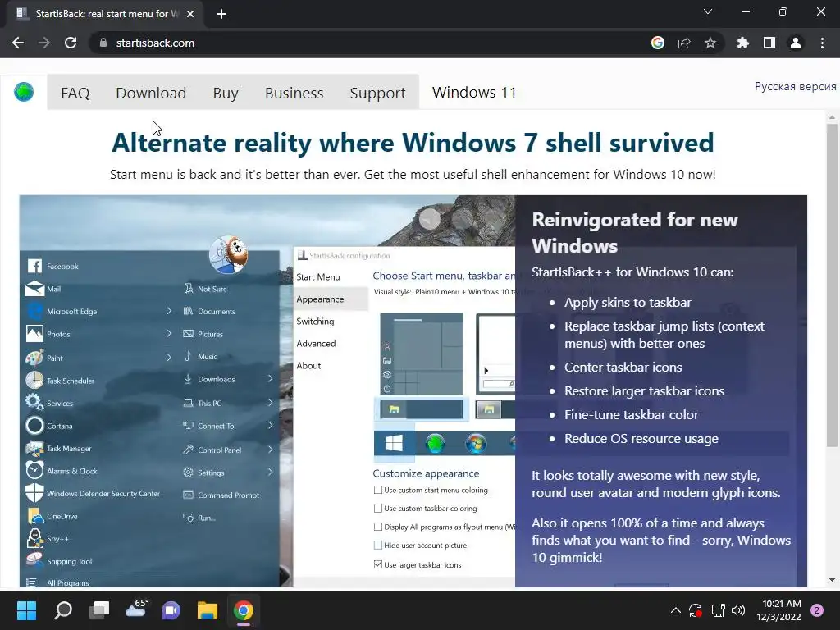Switch to the Windows 11 tab
The width and height of the screenshot is (840, 630).
tap(474, 92)
